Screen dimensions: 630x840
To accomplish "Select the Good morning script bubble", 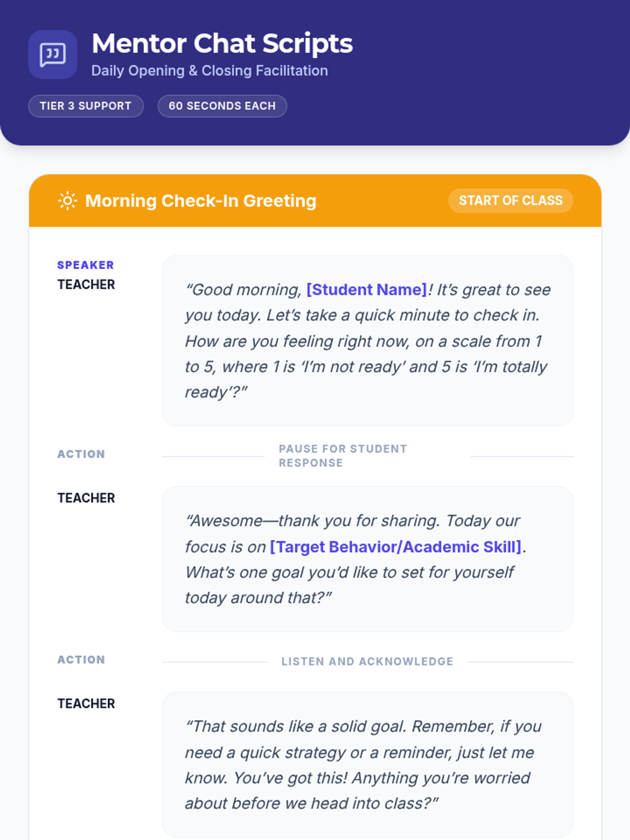I will click(x=367, y=341).
